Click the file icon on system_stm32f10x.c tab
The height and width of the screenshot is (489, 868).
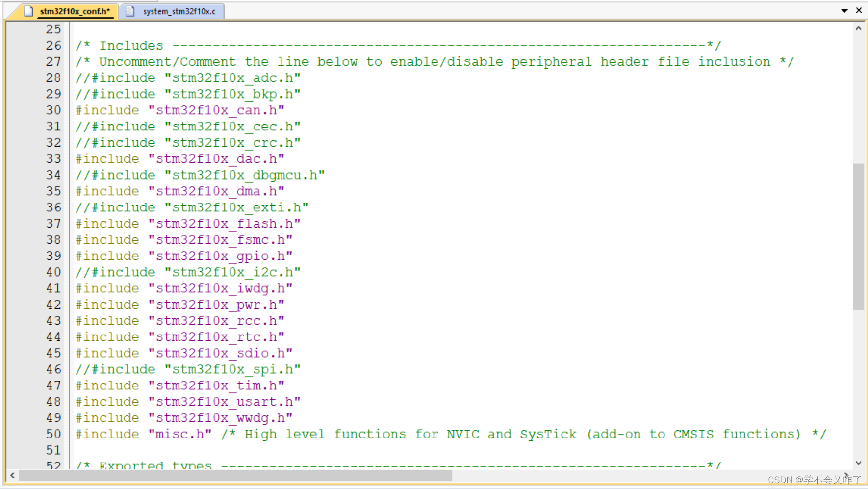130,11
